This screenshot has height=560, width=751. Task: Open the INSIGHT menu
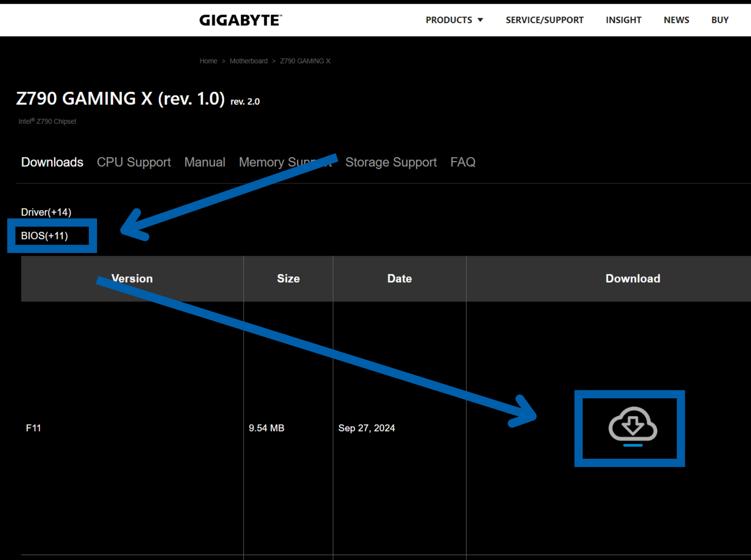tap(623, 20)
